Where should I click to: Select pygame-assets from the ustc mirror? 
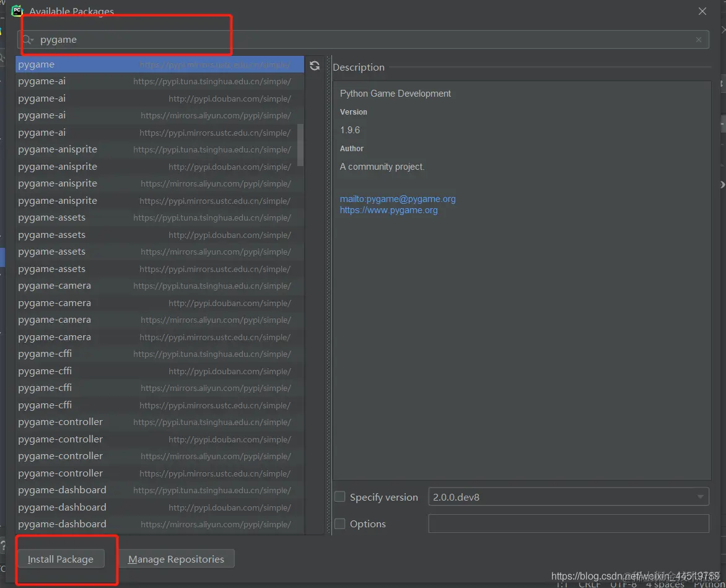[160, 268]
